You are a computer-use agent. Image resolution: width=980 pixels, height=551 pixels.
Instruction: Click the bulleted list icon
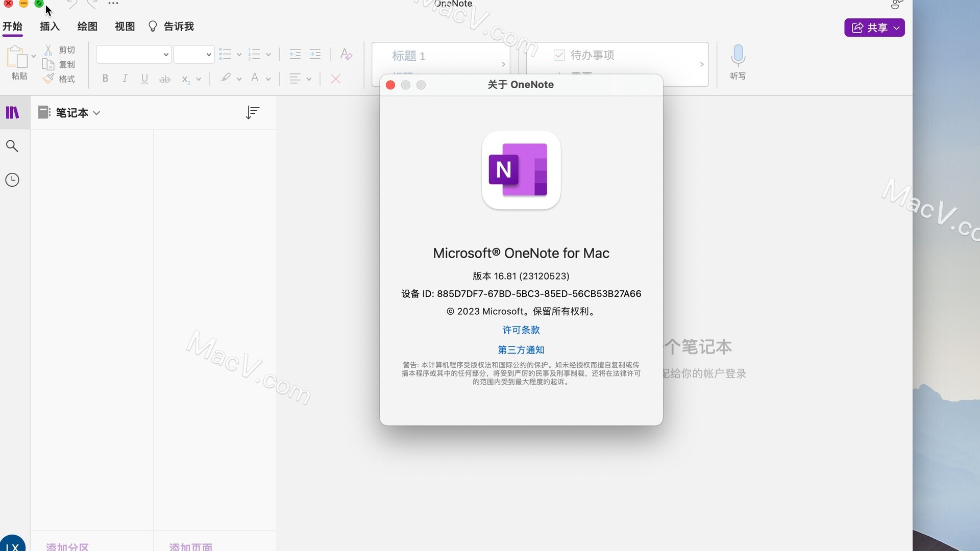coord(225,54)
